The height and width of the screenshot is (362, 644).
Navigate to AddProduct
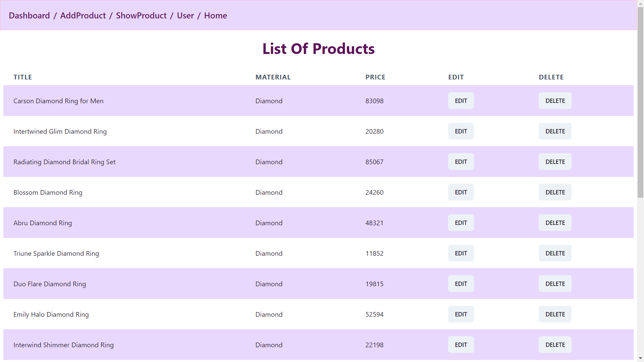tap(83, 15)
